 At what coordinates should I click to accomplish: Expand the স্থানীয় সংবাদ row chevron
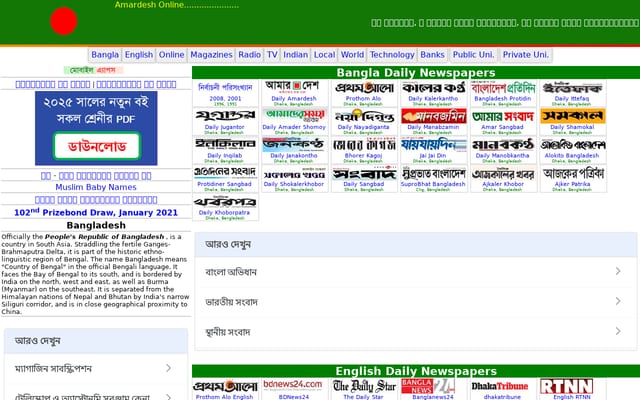618,331
